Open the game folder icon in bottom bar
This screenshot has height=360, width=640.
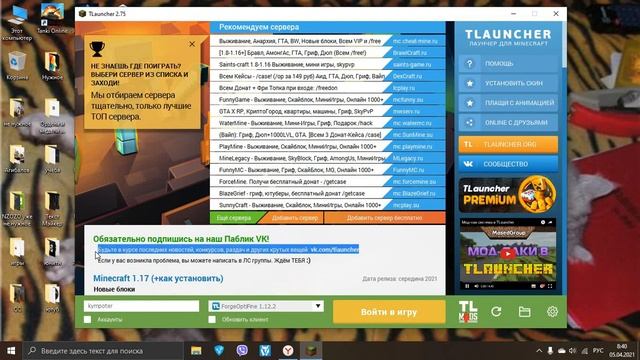click(524, 312)
